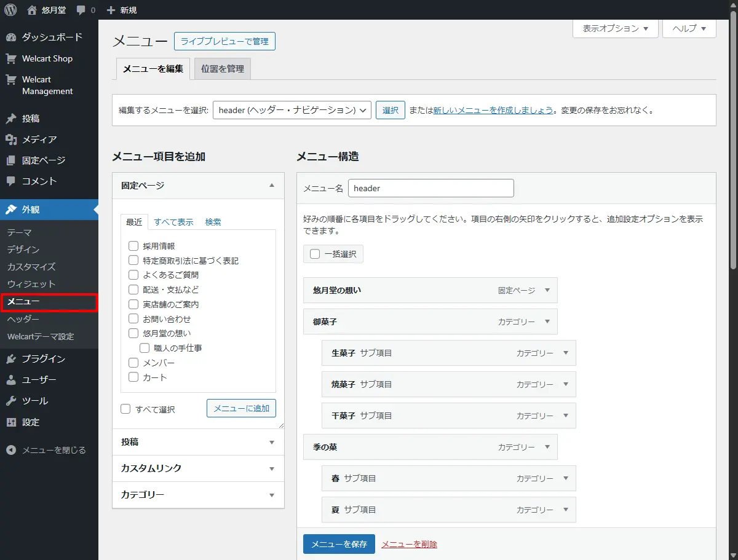Open the site home icon 悠月堂
The height and width of the screenshot is (560, 738).
tap(33, 10)
